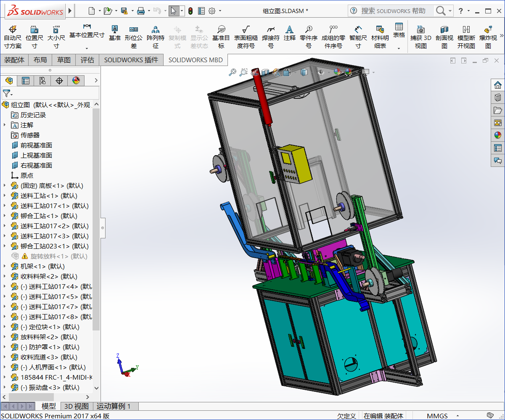Image resolution: width=505 pixels, height=420 pixels.
Task: Expand the SOLIDWORKS menu arrow beside logo
Action: pyautogui.click(x=70, y=11)
